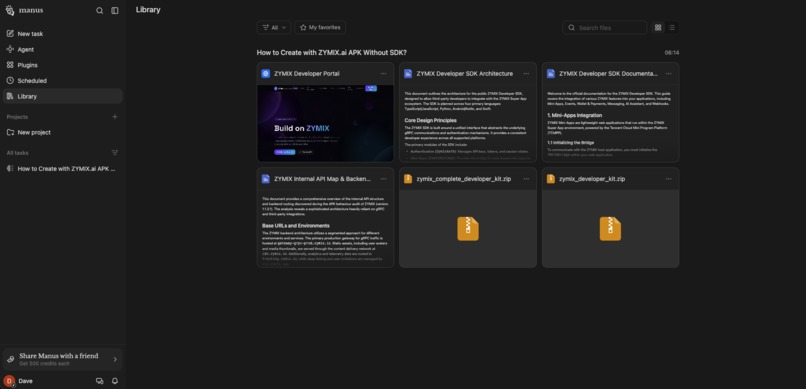Viewport: 806px width, 389px height.
Task: Click large zip icon of zymix_complete_developer_kit.zip
Action: click(x=468, y=229)
